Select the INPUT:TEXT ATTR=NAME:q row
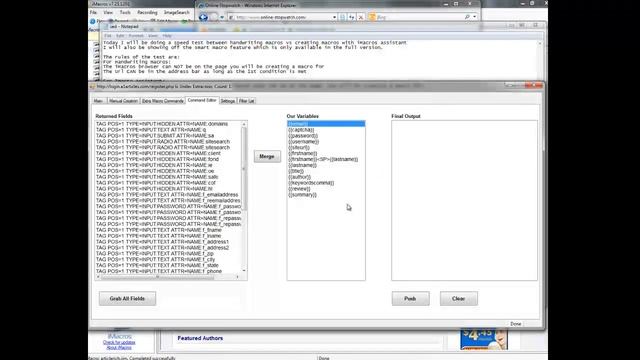The image size is (640, 360). pos(168,130)
